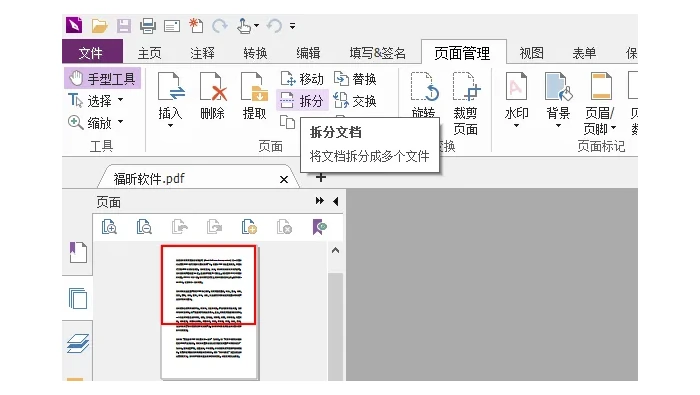Viewport: 700px width, 395px height.
Task: Click the redo arrow in quick access toolbar
Action: pyautogui.click(x=220, y=26)
